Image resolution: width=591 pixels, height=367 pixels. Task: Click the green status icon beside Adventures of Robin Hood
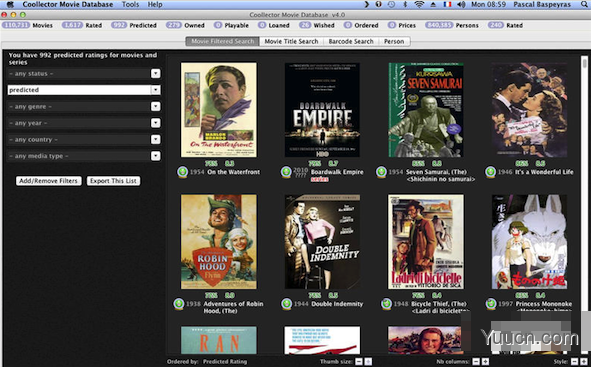tap(179, 304)
